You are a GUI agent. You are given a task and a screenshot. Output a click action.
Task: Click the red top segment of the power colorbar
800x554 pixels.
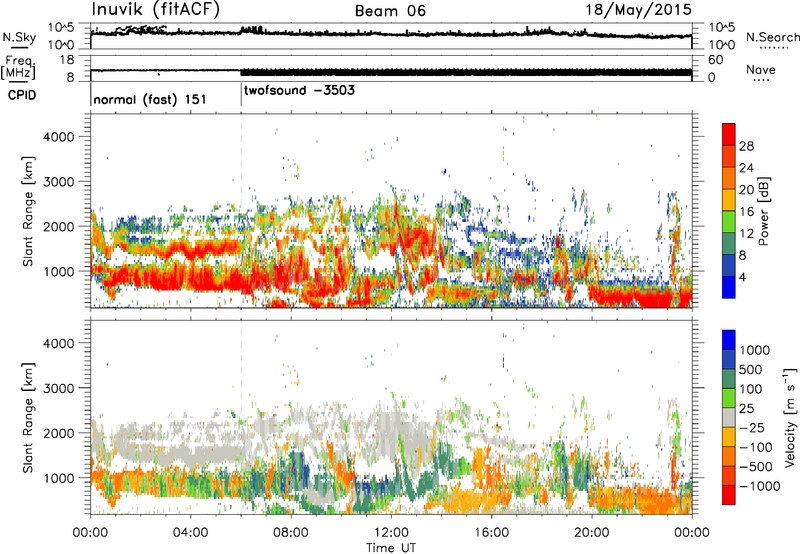click(x=729, y=135)
